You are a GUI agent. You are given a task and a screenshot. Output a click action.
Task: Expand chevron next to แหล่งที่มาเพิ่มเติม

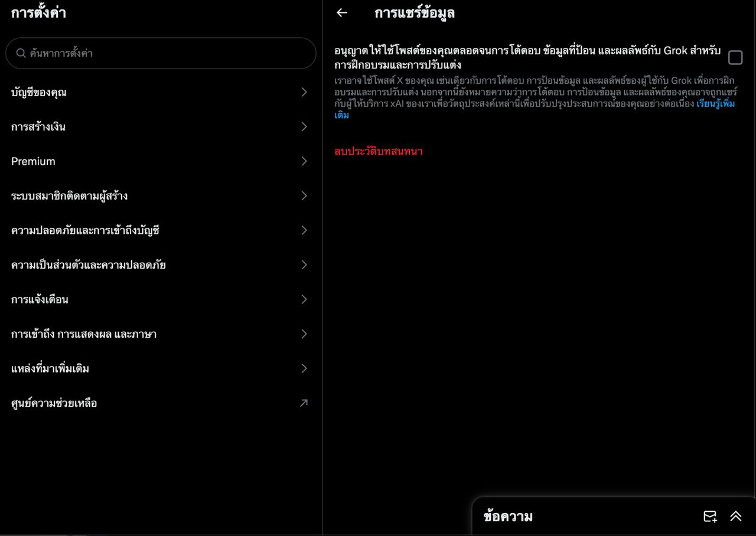tap(304, 368)
